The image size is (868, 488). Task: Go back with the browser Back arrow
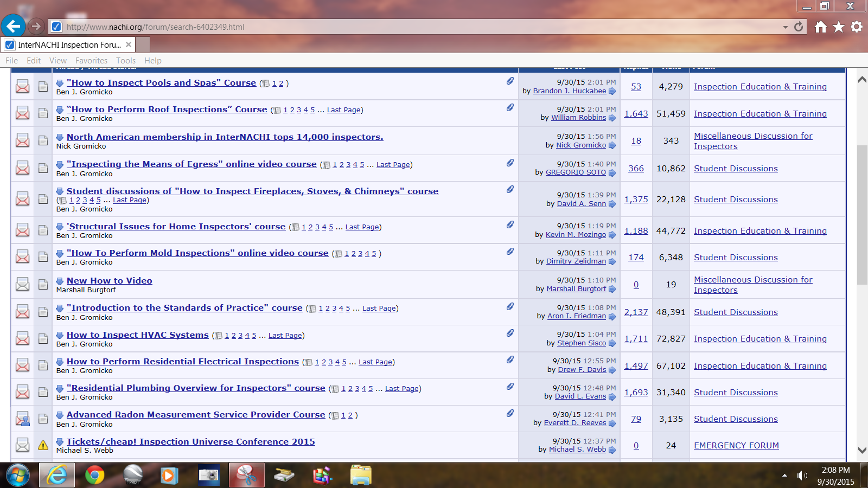click(13, 26)
